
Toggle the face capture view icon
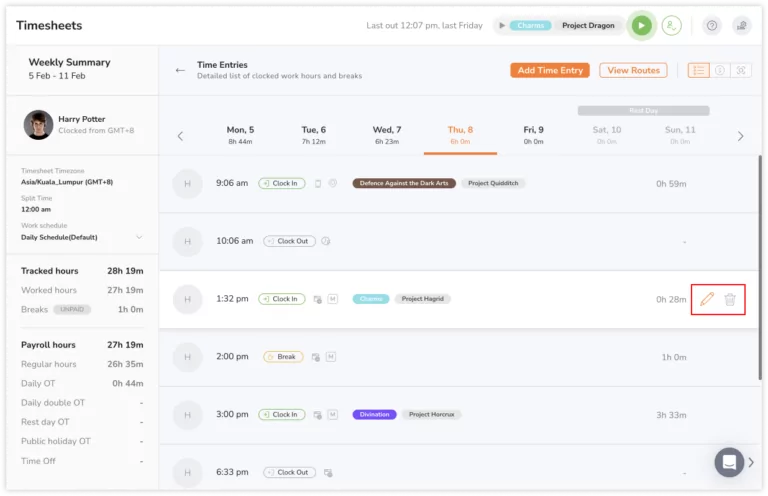point(741,71)
